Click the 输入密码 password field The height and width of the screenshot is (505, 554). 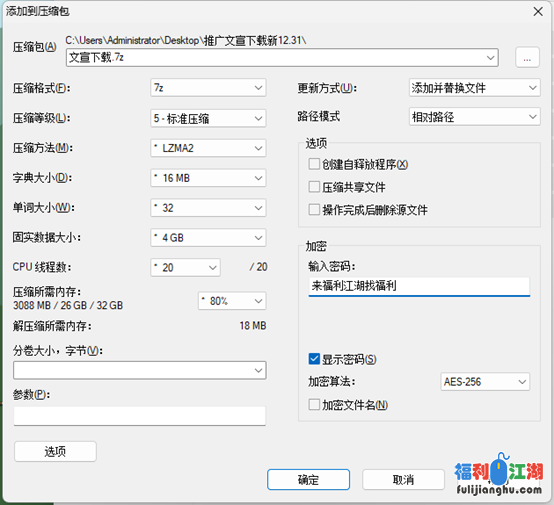coord(419,286)
